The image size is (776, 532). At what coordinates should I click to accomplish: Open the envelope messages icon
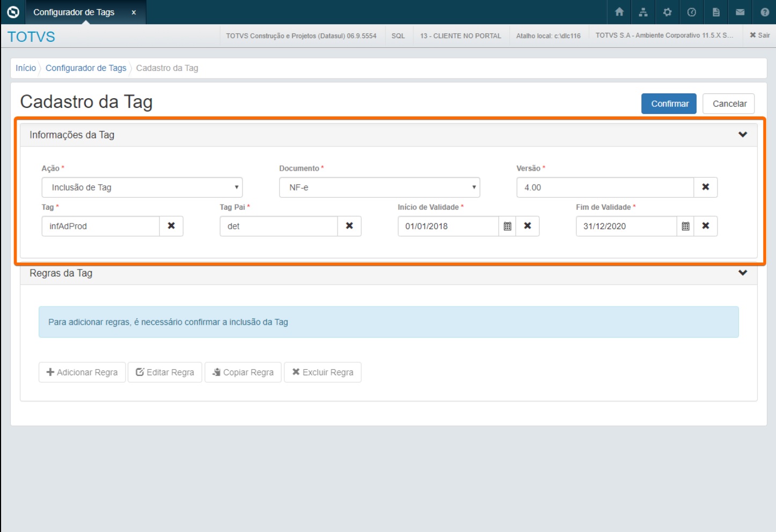[x=740, y=12]
